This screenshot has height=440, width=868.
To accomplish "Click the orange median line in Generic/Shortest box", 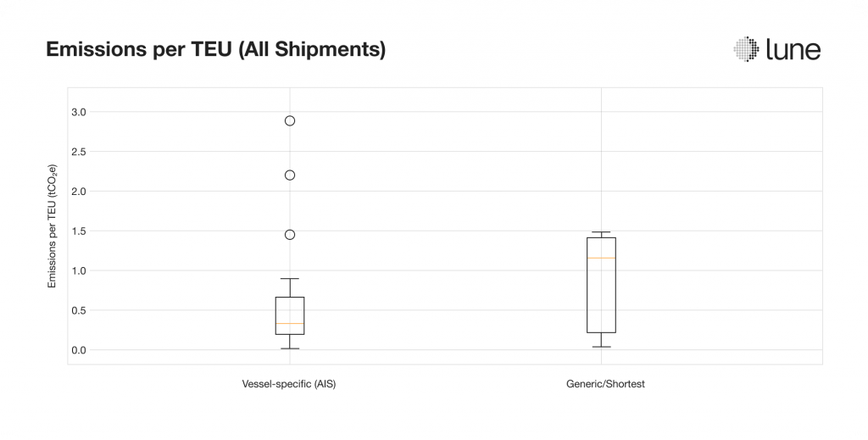I will click(x=601, y=258).
